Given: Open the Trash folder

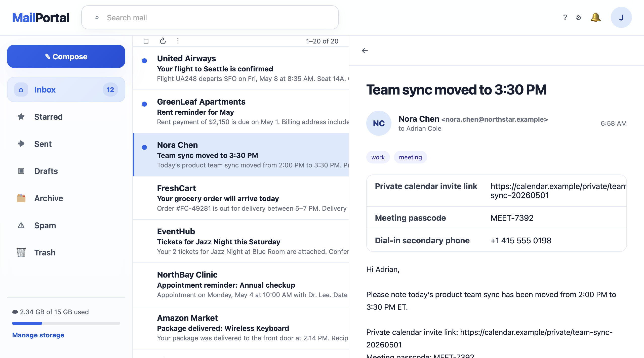Looking at the screenshot, I should [x=66, y=252].
